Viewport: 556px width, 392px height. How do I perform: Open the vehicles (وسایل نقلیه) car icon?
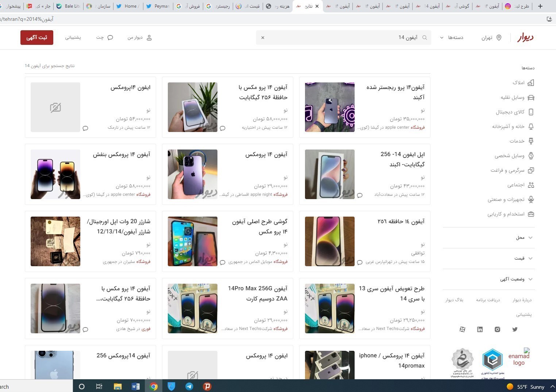(x=531, y=97)
